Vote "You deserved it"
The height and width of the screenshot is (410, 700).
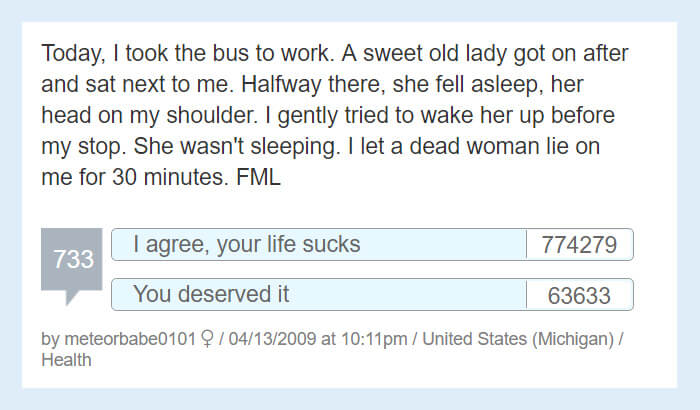coord(319,294)
